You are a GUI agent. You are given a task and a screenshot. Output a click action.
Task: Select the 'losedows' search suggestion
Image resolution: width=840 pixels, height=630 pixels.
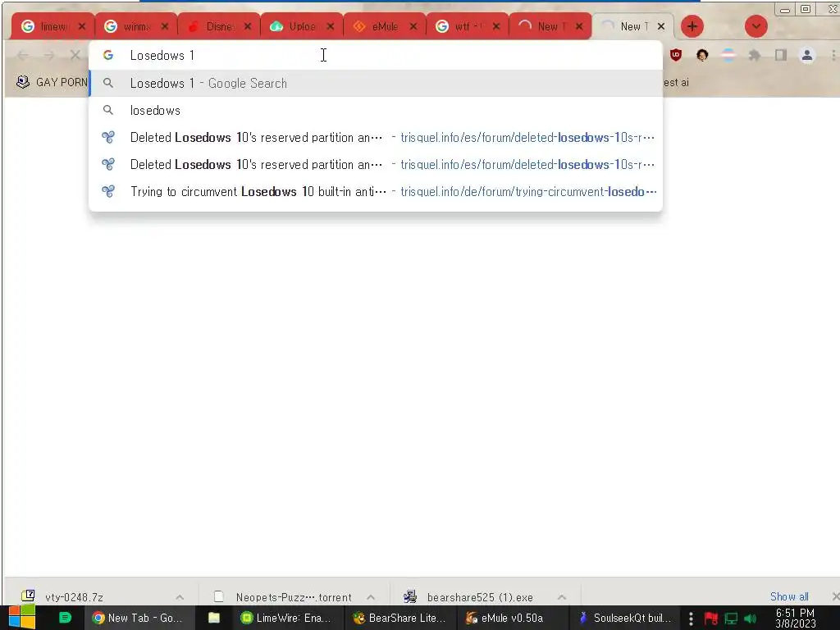point(375,111)
